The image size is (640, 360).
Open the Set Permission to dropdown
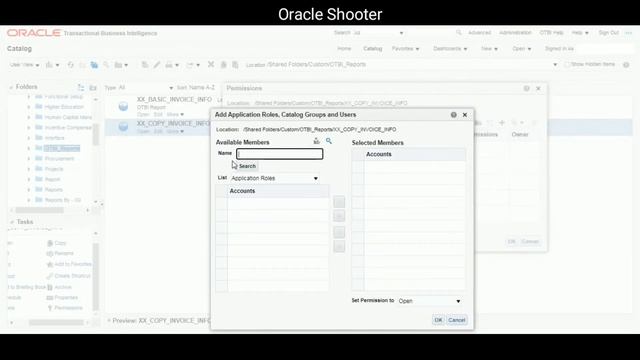point(429,301)
